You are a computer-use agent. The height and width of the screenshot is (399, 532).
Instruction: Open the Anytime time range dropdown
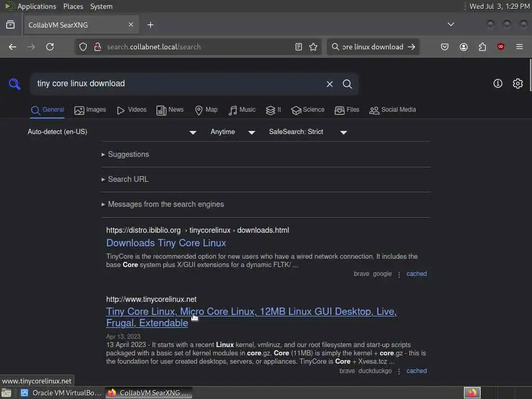(x=233, y=132)
